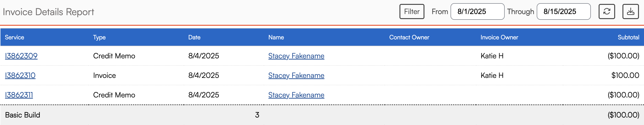Sort by the Service column header
Viewport: 644px width, 125px height.
pyautogui.click(x=14, y=37)
